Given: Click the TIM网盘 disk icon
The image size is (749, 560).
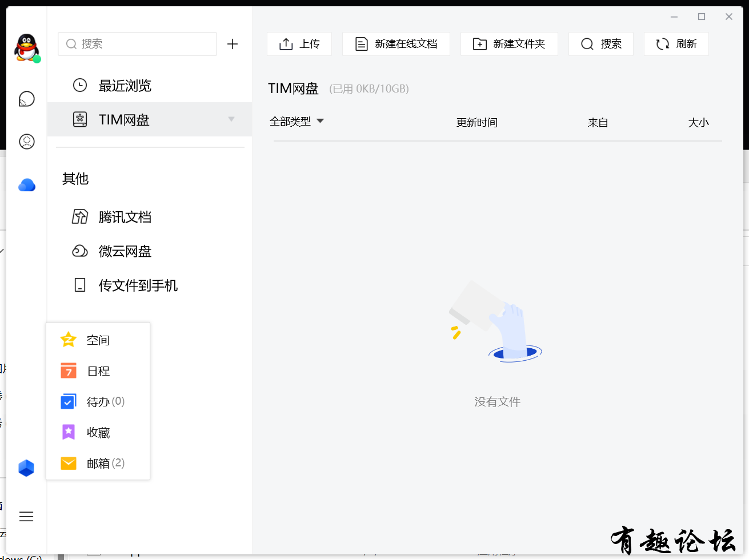Looking at the screenshot, I should 80,119.
